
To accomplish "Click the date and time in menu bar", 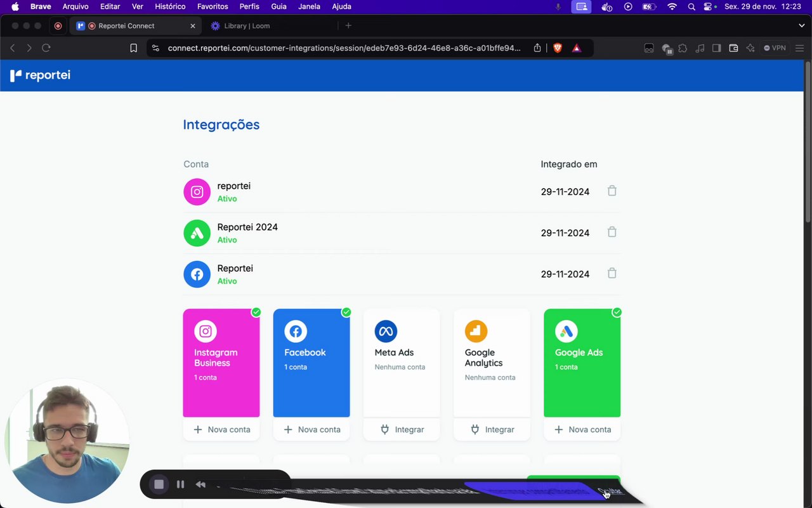I will point(764,6).
